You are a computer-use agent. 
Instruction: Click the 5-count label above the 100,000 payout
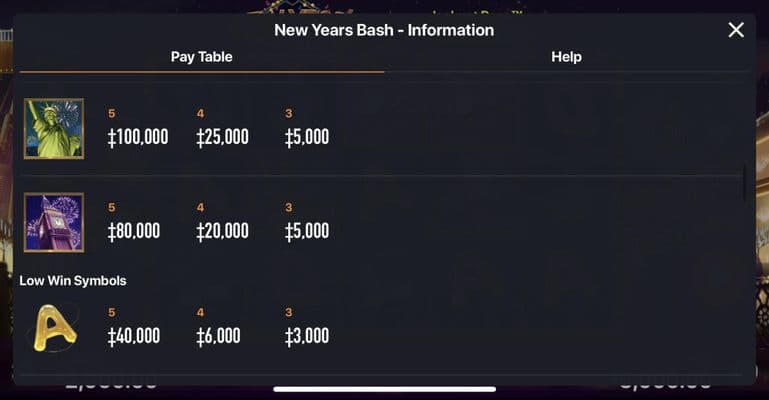click(x=112, y=113)
